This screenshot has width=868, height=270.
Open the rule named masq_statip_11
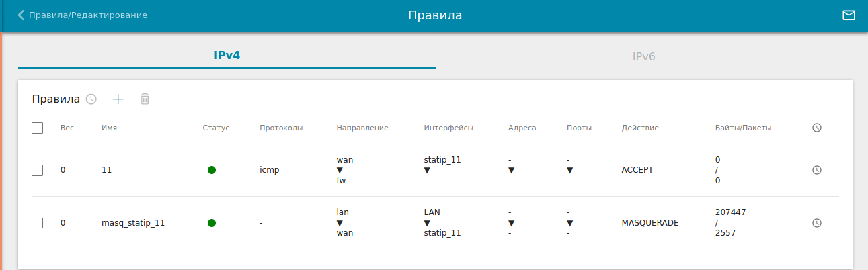pyautogui.click(x=133, y=222)
